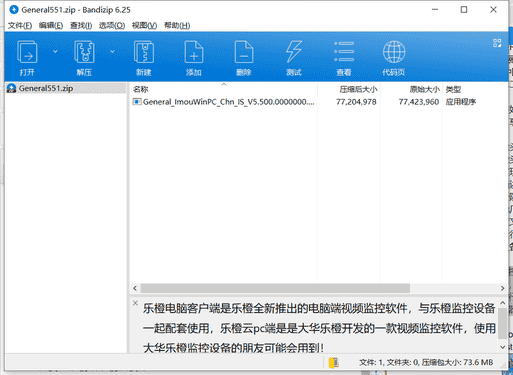Click the Bandizip title bar app icon
This screenshot has width=513, height=375.
pyautogui.click(x=14, y=10)
